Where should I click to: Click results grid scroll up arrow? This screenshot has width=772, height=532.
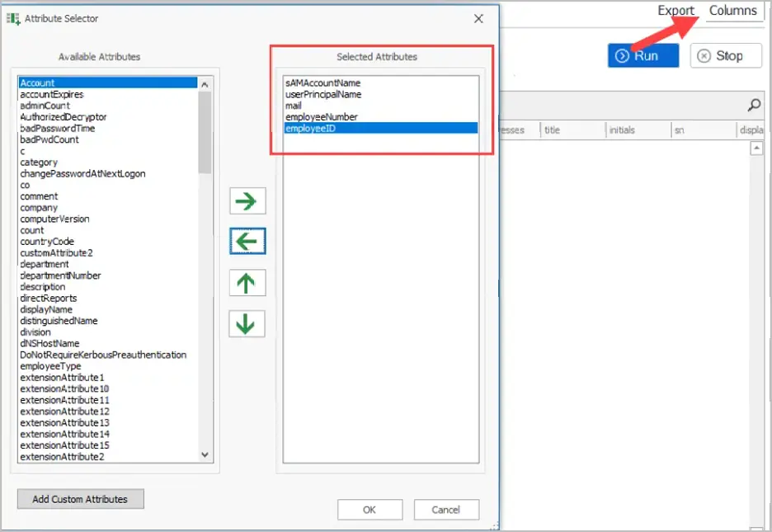756,148
